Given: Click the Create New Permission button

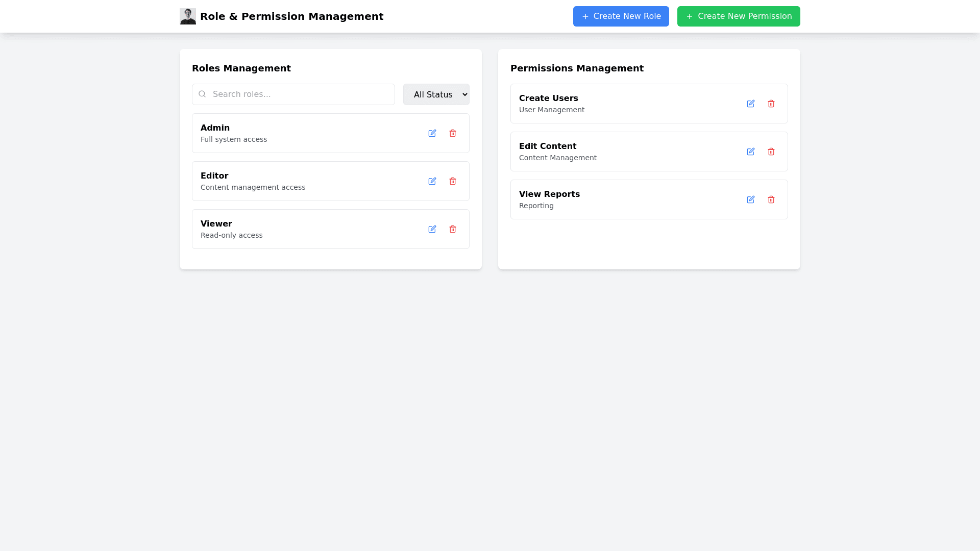Looking at the screenshot, I should (x=739, y=16).
